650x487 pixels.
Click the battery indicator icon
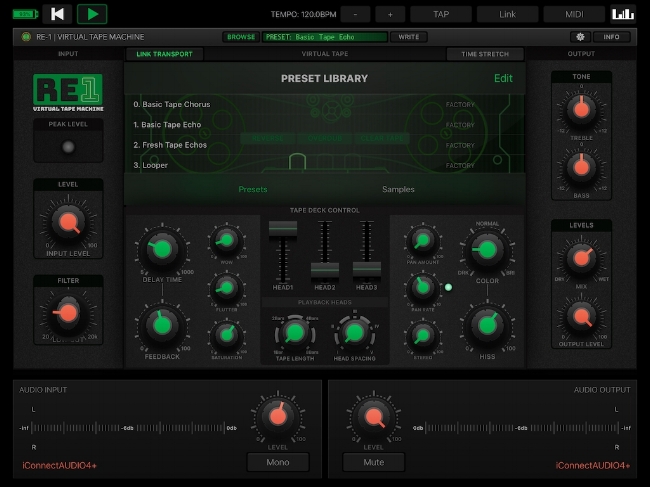[25, 14]
